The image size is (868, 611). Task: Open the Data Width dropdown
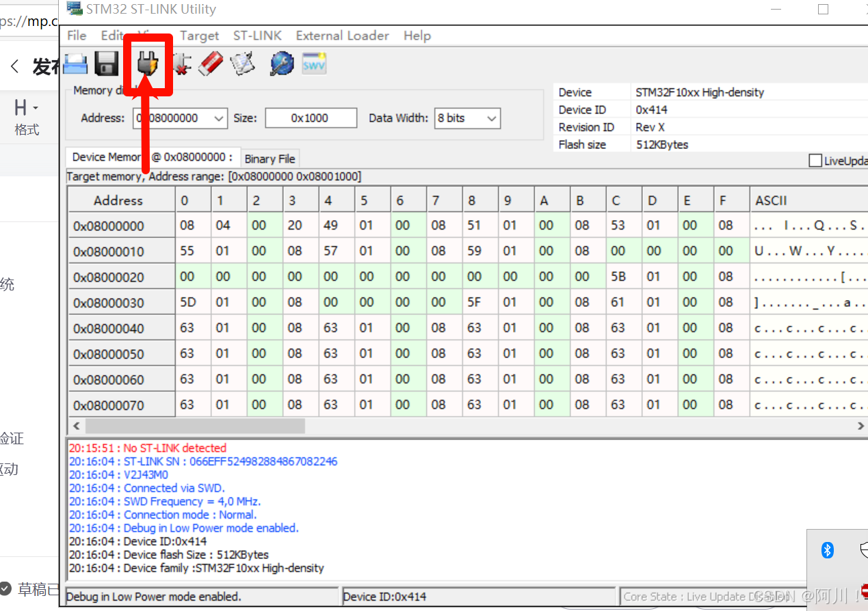pos(491,118)
